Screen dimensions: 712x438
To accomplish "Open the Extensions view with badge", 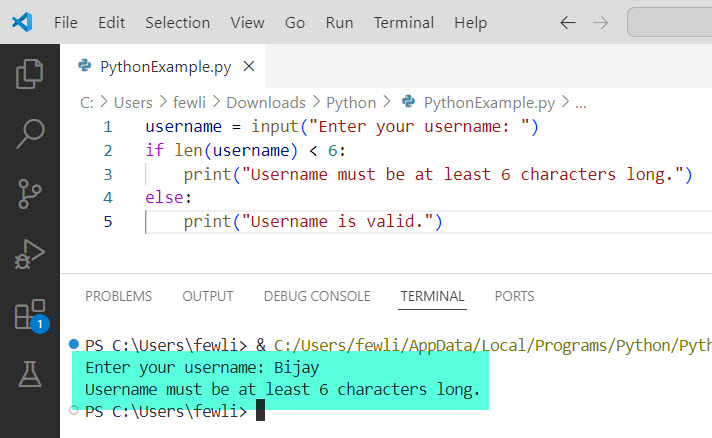I will click(x=31, y=315).
